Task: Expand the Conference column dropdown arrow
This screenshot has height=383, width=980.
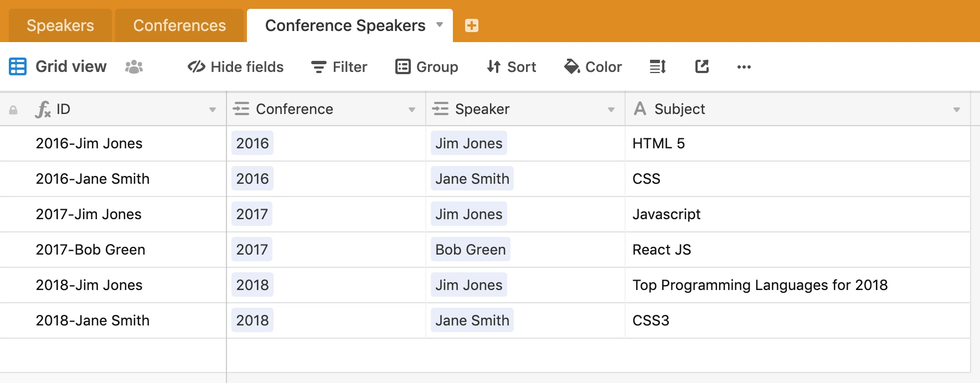Action: 412,110
